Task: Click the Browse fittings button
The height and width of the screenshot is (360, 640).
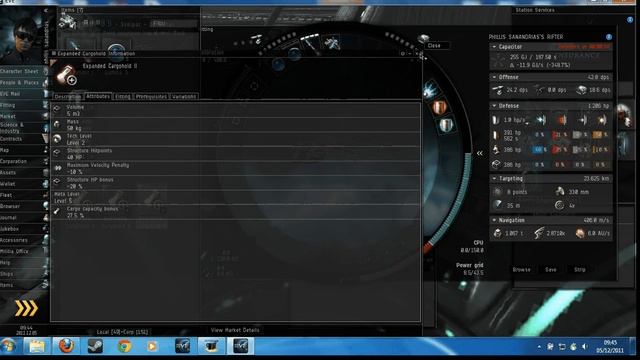Action: click(x=521, y=270)
